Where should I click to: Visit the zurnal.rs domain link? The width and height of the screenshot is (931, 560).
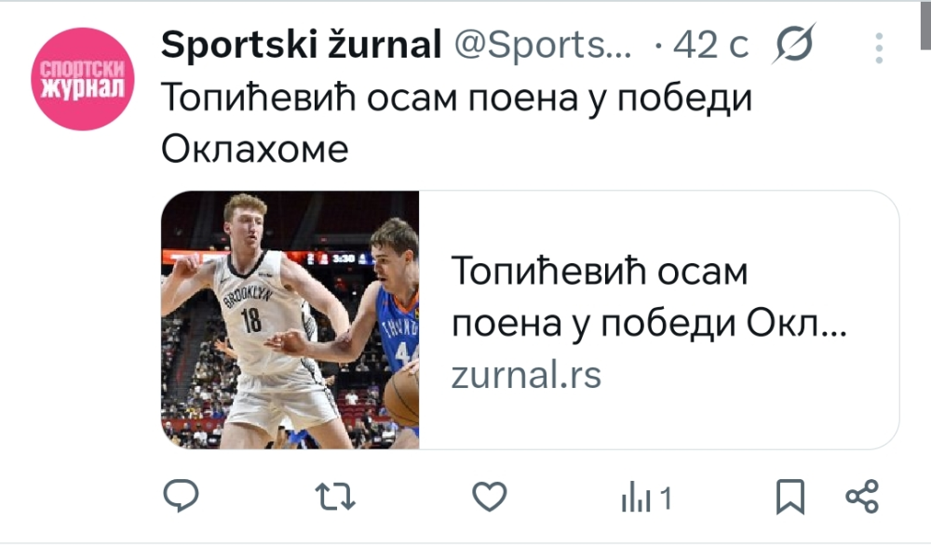coord(526,376)
